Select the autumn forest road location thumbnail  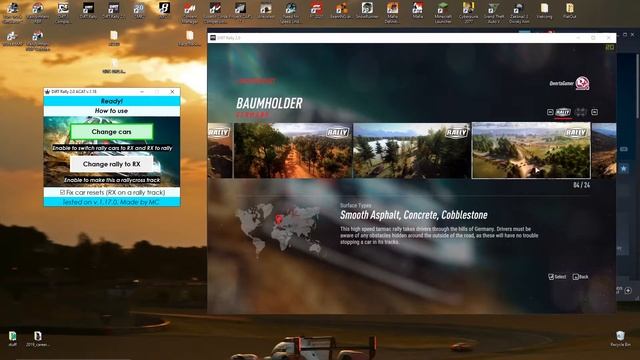pyautogui.click(x=293, y=150)
